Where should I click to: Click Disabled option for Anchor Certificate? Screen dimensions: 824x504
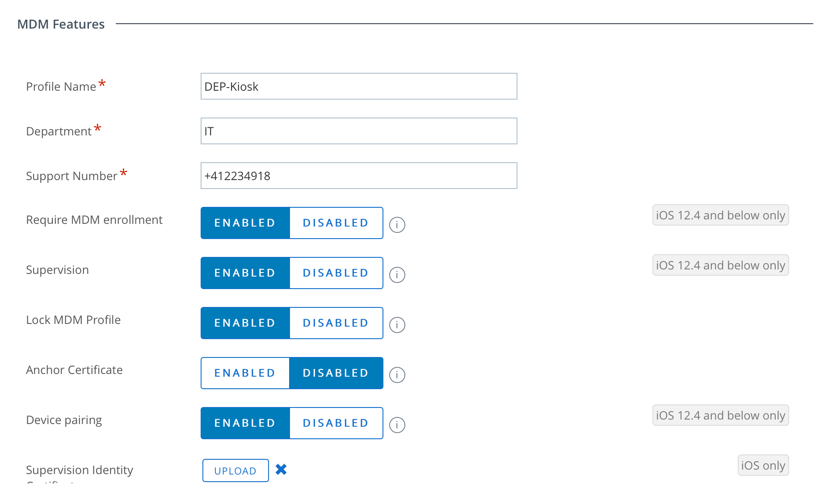click(336, 373)
